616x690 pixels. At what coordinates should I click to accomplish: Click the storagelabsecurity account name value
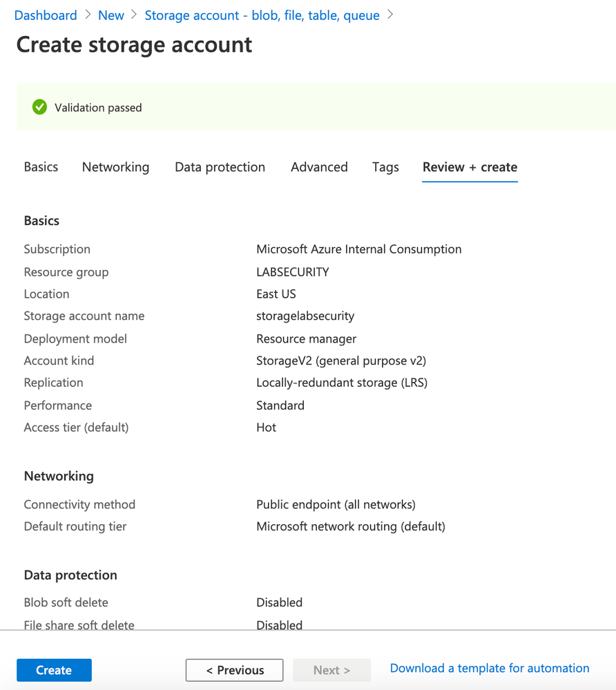[x=305, y=316]
